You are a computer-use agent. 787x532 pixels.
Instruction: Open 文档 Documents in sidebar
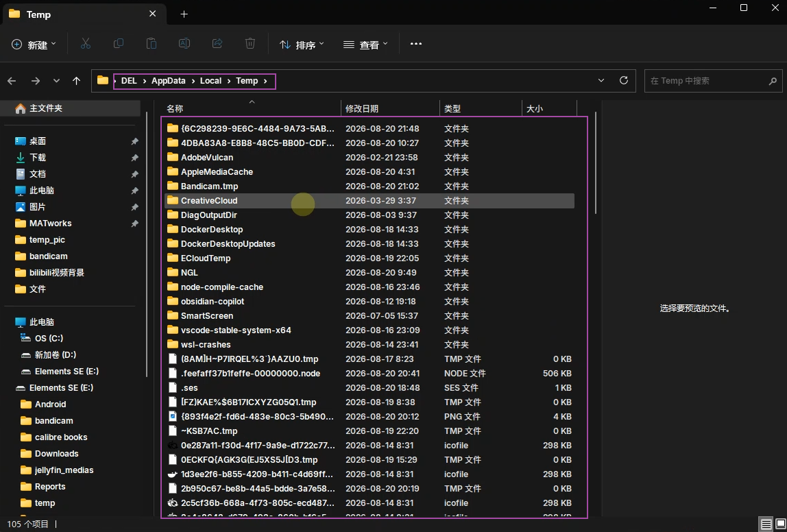point(38,174)
